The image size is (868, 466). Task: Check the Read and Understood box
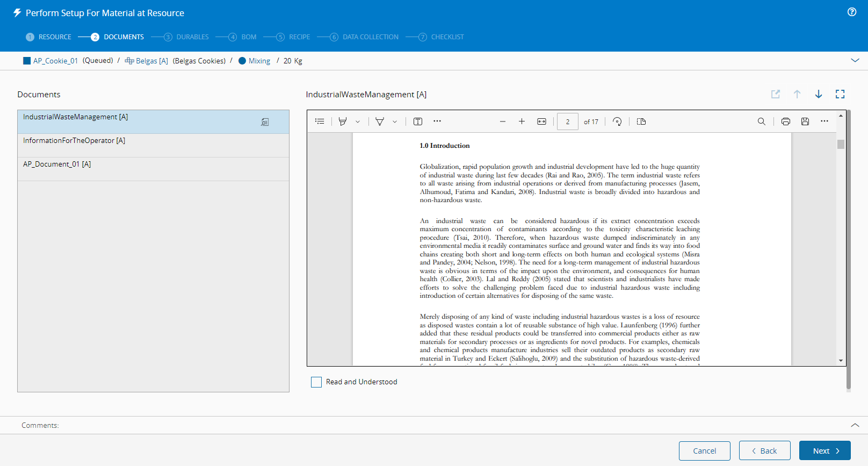[x=316, y=382]
